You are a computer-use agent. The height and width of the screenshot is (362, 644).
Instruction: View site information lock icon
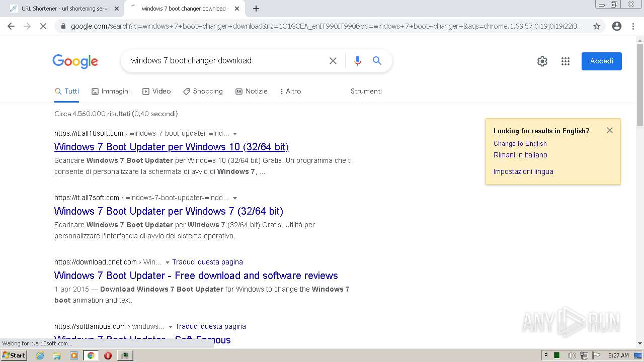click(x=62, y=26)
